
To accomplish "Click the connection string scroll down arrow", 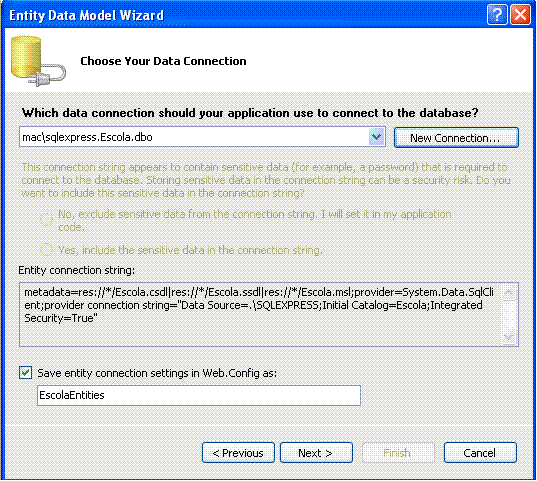I will coord(509,336).
